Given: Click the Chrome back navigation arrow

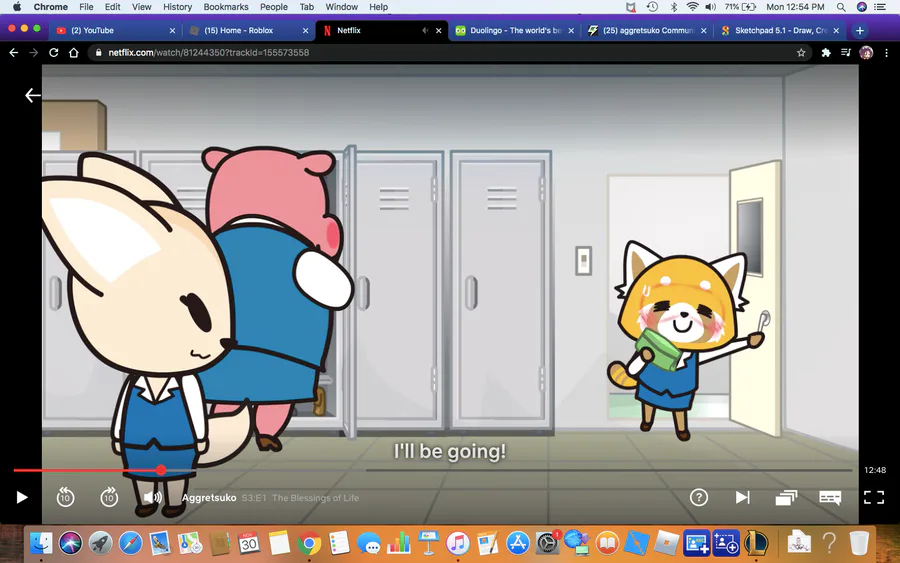Looking at the screenshot, I should point(14,52).
